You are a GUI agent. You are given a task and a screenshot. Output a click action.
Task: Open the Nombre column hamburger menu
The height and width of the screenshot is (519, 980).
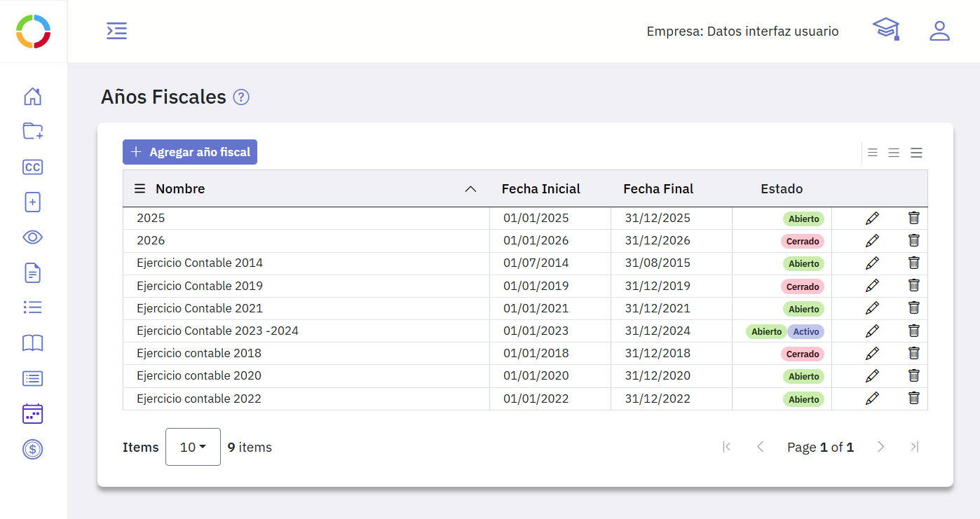click(140, 189)
